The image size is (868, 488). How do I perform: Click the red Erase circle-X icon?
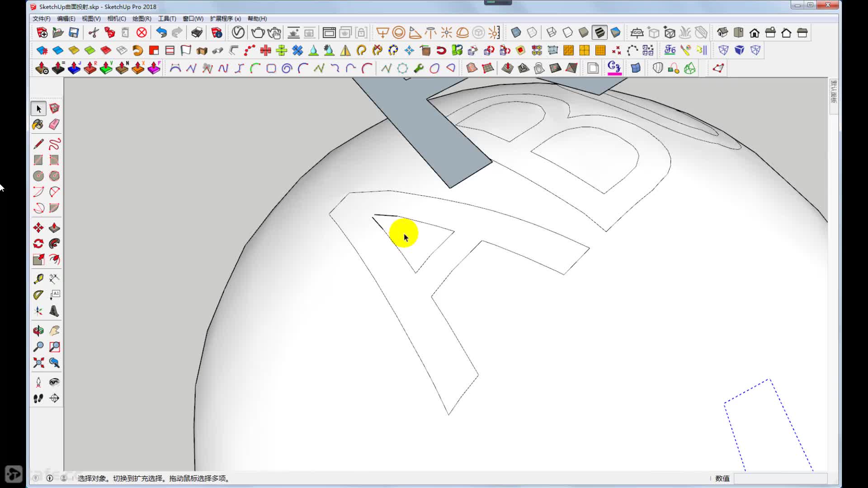142,33
